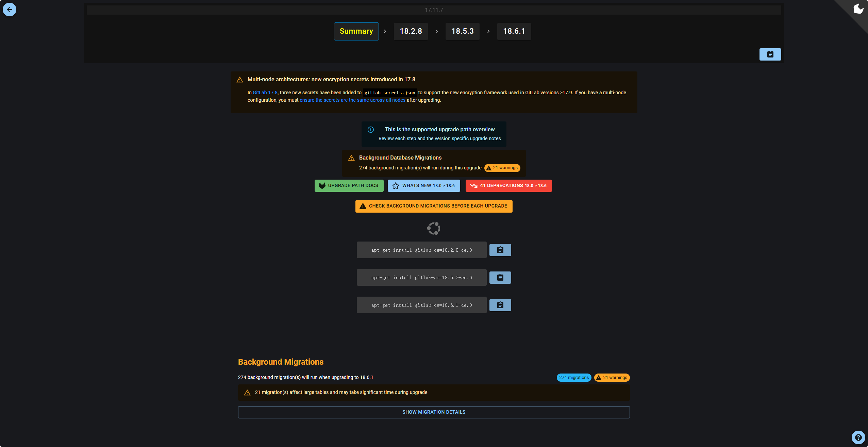Open ensure secrets same across nodes link
The height and width of the screenshot is (447, 868).
click(352, 100)
